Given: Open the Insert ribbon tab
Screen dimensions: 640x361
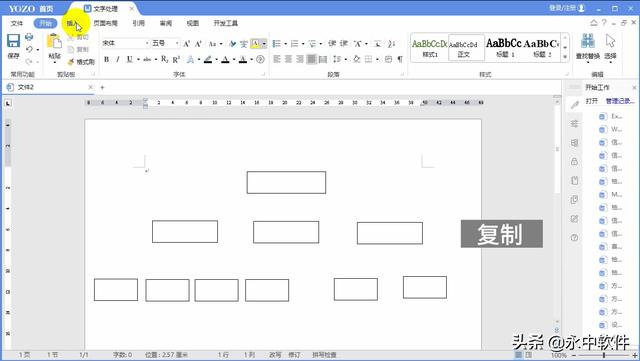Looking at the screenshot, I should tap(72, 23).
